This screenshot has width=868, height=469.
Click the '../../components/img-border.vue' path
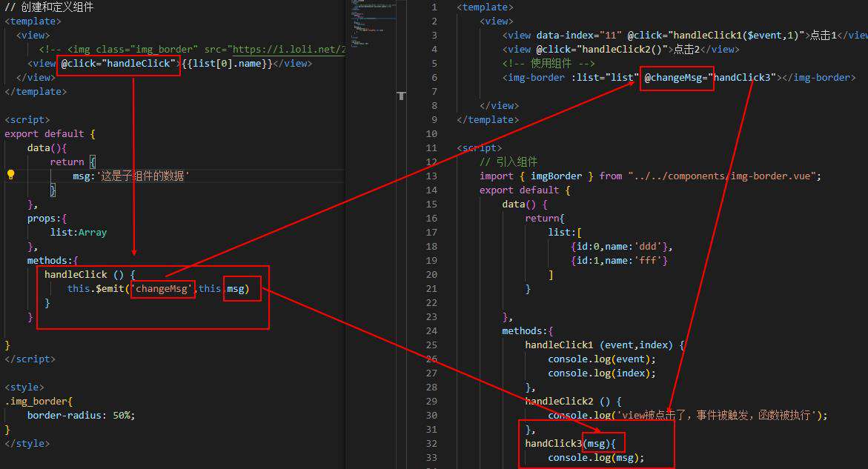pos(722,176)
